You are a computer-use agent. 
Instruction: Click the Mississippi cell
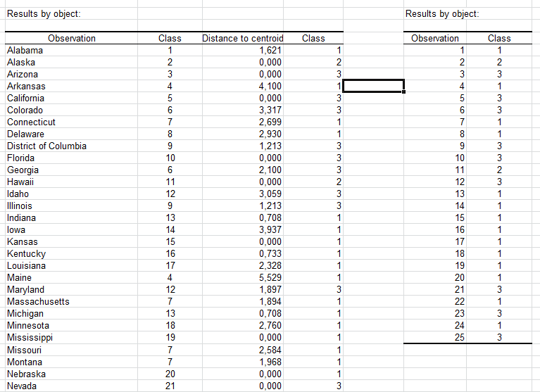tap(71, 337)
